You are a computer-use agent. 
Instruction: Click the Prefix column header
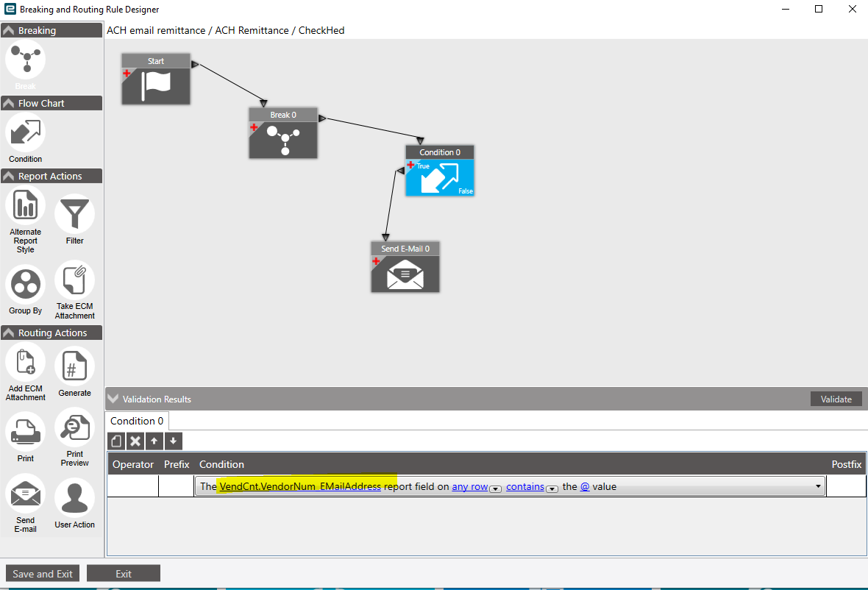point(177,464)
